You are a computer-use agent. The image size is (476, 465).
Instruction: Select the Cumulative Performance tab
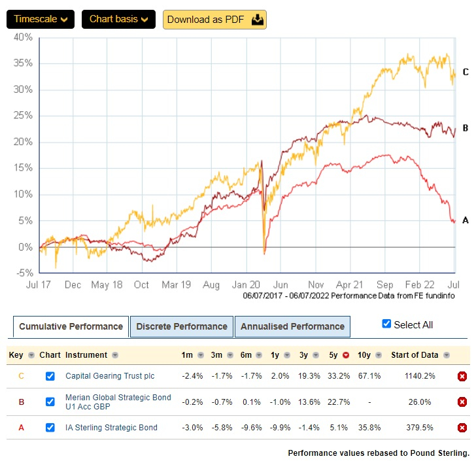click(x=71, y=326)
